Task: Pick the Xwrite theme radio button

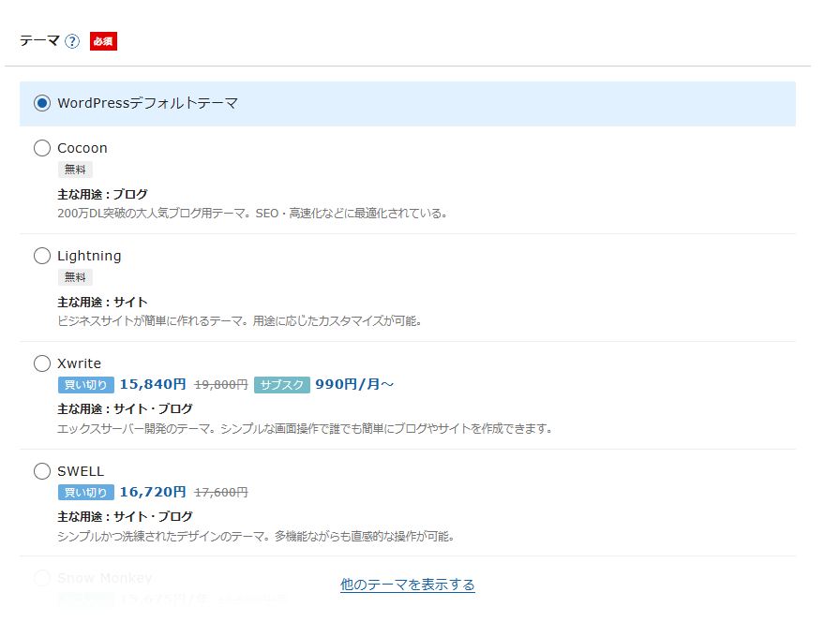Action: click(x=42, y=363)
